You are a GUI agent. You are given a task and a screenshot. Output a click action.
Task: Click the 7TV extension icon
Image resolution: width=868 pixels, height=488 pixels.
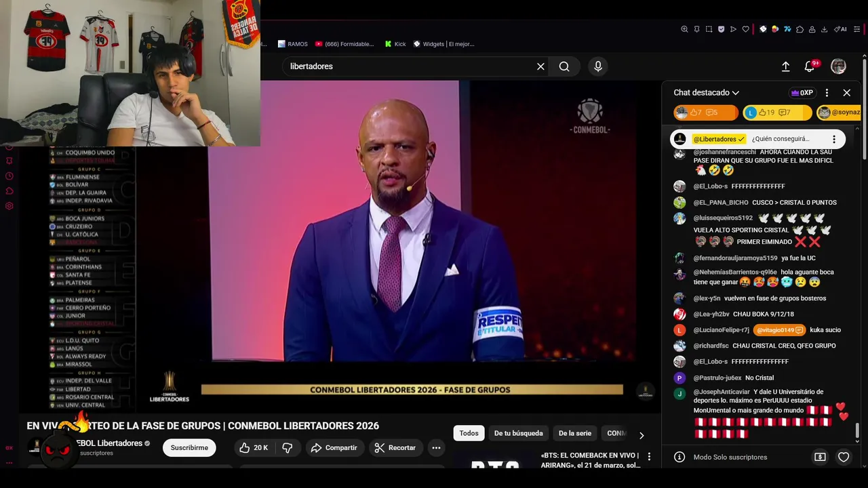787,29
